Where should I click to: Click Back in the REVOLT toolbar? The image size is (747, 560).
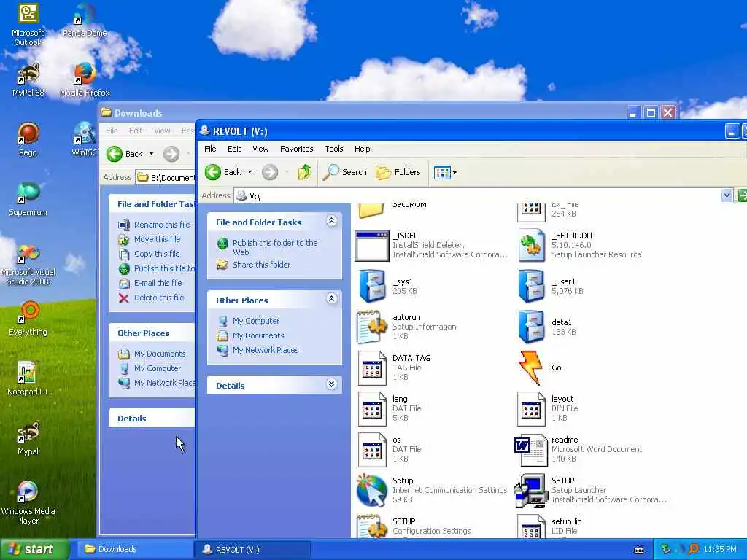(223, 172)
